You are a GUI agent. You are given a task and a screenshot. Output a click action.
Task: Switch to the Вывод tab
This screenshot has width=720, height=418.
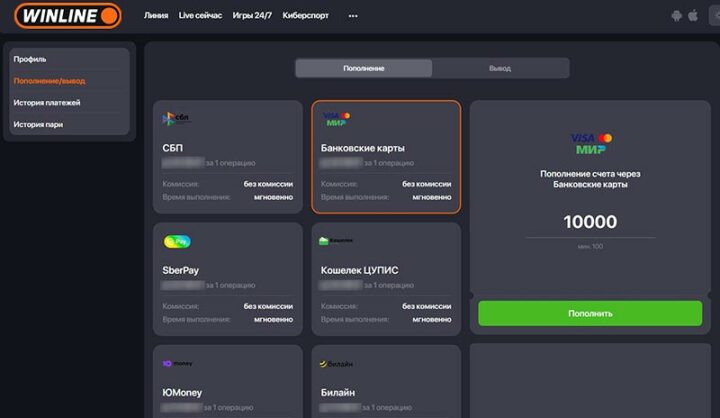(500, 68)
